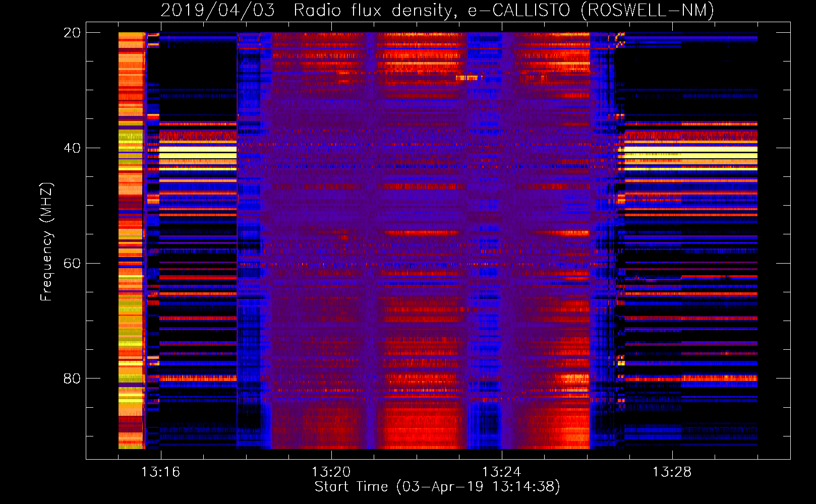Click the 80 frequency tick label
Screen dimensions: 816x504
tap(72, 379)
